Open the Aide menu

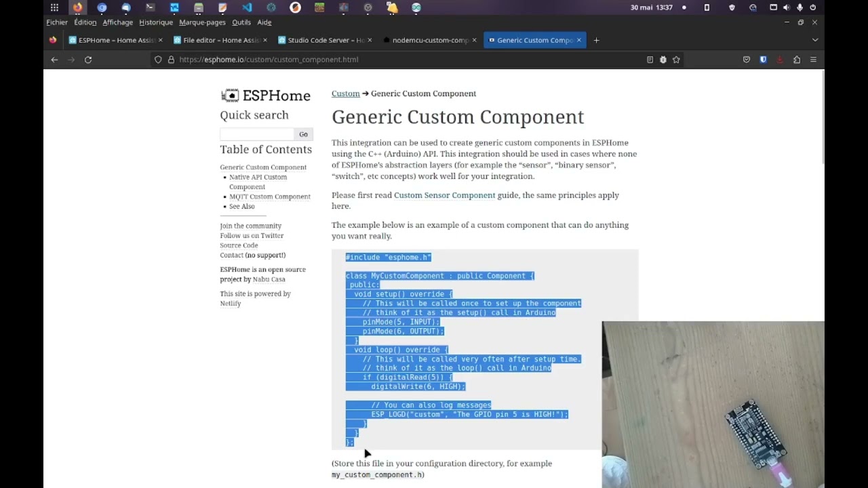264,22
